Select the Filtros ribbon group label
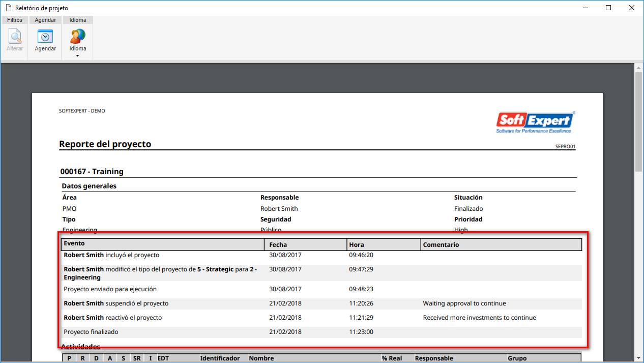Screen dimensions: 644x363 click(x=15, y=20)
